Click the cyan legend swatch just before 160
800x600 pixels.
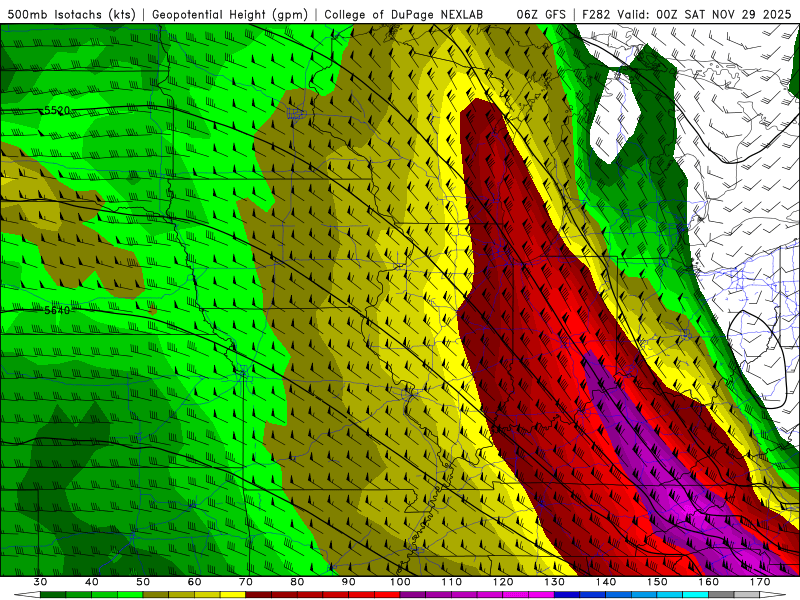point(696,595)
